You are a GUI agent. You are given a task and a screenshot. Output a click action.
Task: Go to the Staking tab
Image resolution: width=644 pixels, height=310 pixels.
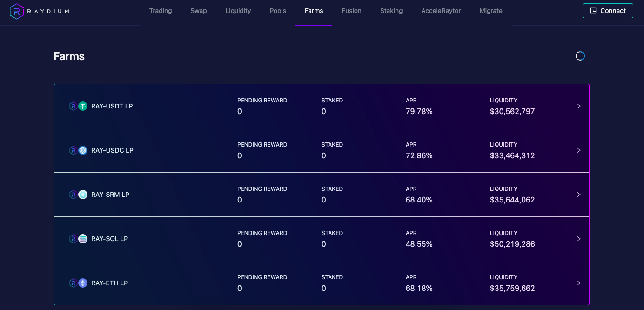click(x=391, y=11)
